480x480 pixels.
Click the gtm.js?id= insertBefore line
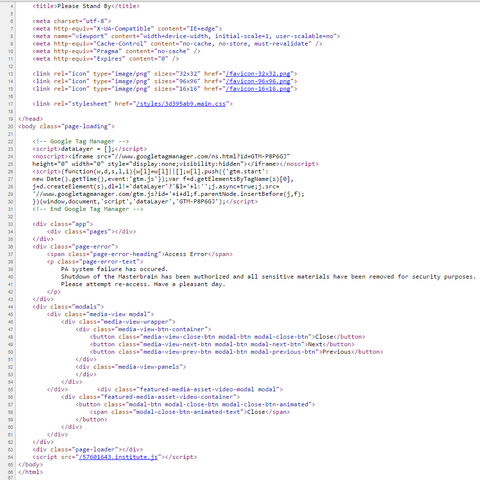[168, 194]
